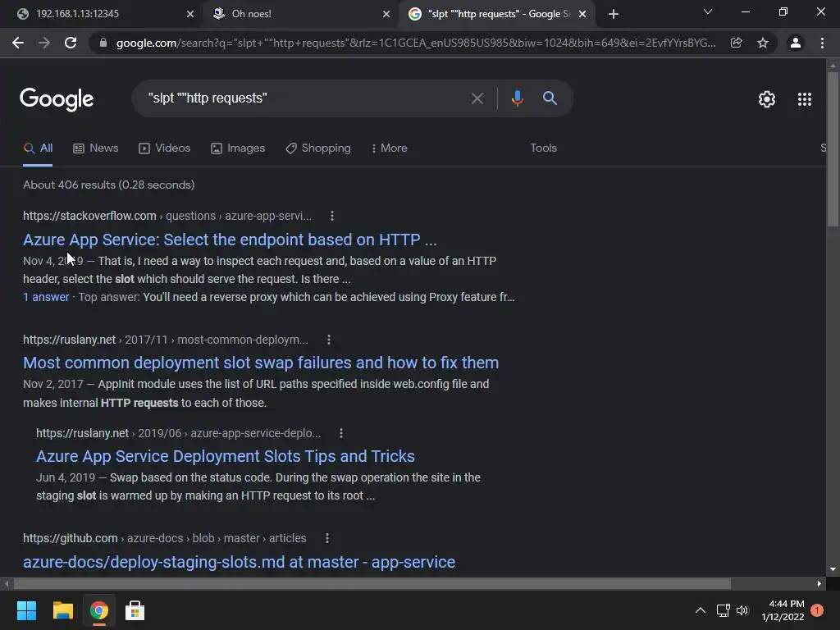Clear the search box with X
840x630 pixels.
[477, 98]
